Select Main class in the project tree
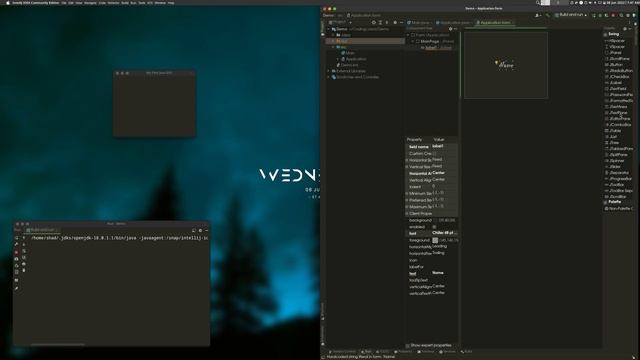640x360 pixels. 348,53
